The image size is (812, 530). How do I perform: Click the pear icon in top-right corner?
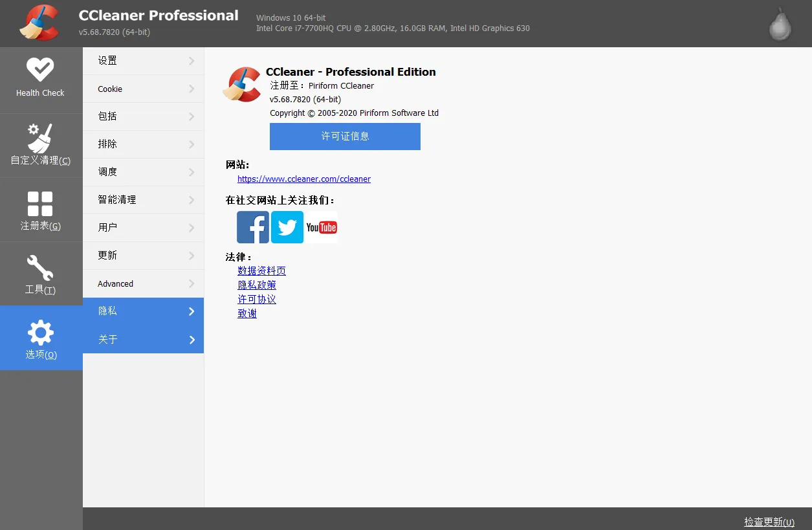point(780,24)
